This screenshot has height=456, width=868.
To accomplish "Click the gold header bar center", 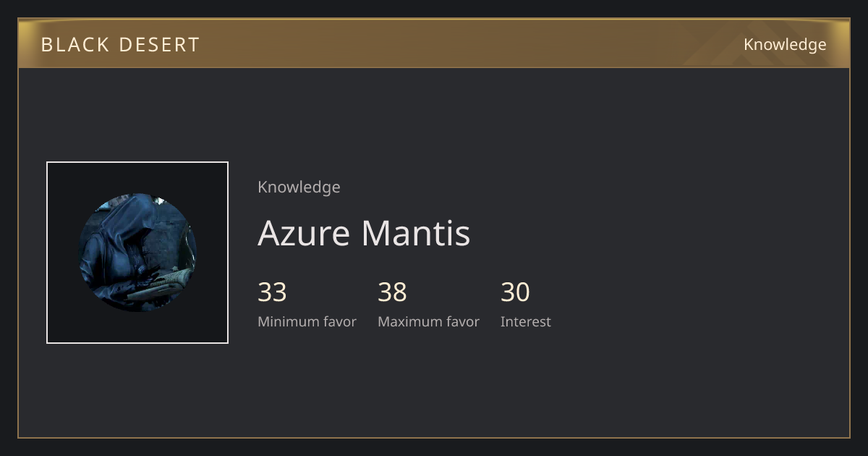I will (x=434, y=43).
